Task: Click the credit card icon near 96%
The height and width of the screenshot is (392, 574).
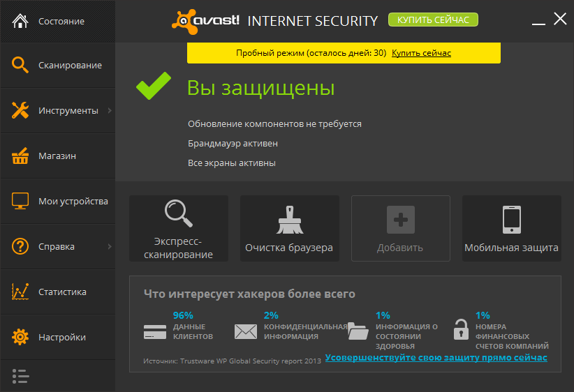Action: click(155, 331)
